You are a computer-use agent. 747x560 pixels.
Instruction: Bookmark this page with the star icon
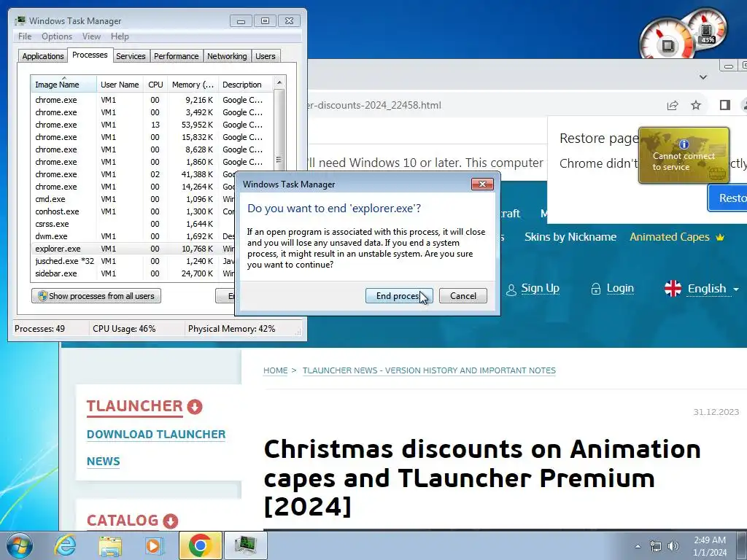[x=696, y=105]
